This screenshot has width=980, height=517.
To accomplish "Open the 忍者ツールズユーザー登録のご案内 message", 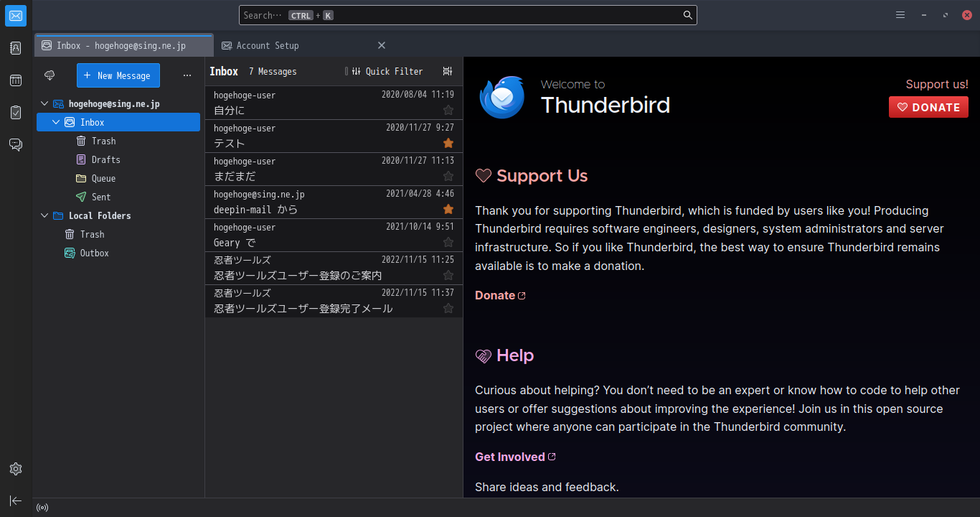I will pyautogui.click(x=334, y=268).
